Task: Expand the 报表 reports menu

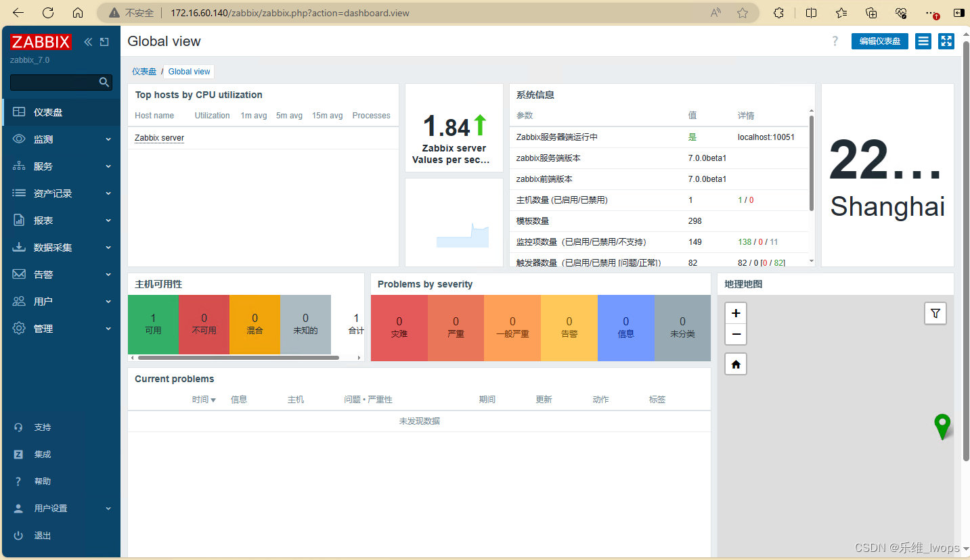Action: tap(61, 220)
